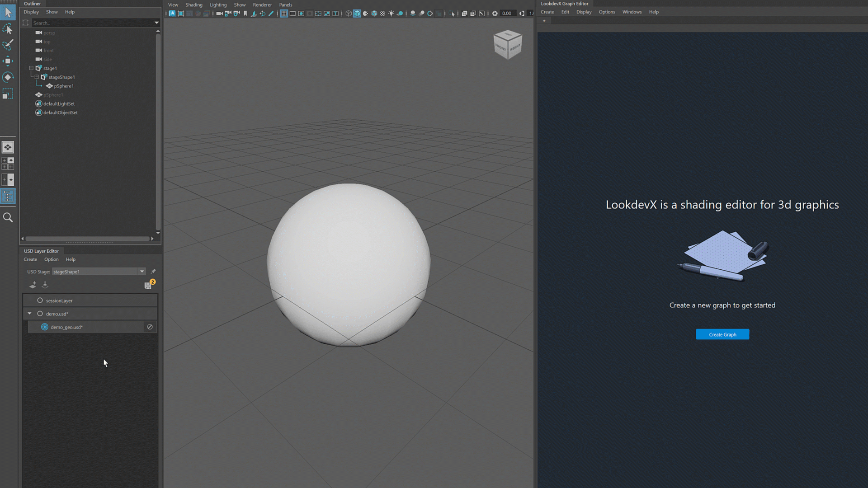Click the search magnifier icon in sidebar
This screenshot has height=488, width=868.
coord(8,218)
